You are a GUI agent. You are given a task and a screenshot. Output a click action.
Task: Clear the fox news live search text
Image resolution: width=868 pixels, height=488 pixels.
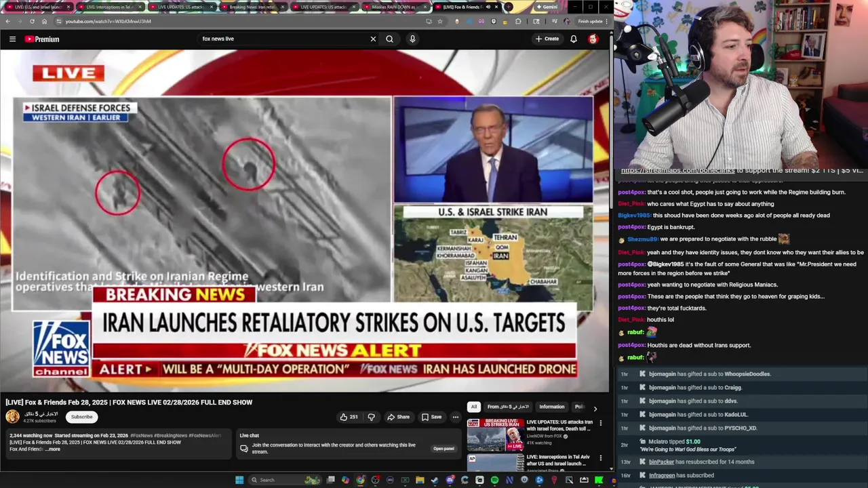[373, 39]
